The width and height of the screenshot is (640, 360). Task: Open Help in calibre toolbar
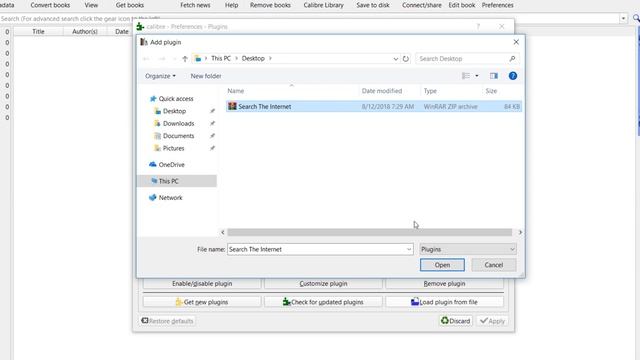231,5
